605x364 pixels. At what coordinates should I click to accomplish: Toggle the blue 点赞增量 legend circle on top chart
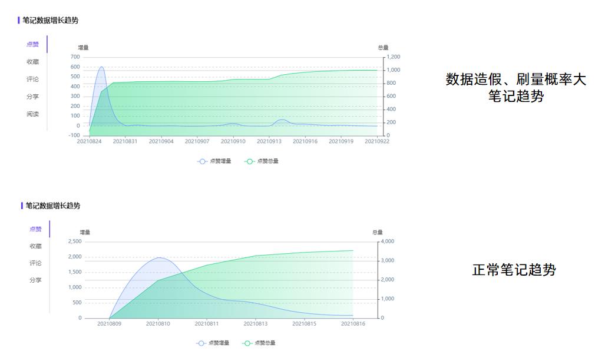(202, 160)
